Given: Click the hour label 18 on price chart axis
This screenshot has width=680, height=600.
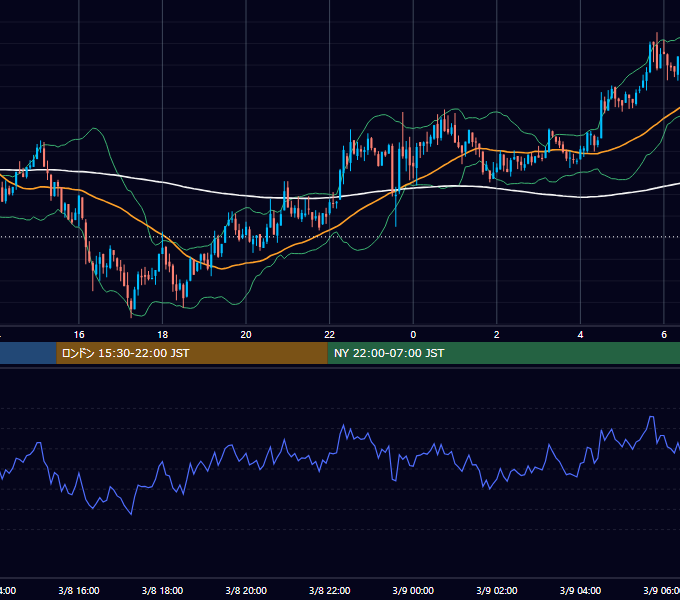Looking at the screenshot, I should point(162,335).
